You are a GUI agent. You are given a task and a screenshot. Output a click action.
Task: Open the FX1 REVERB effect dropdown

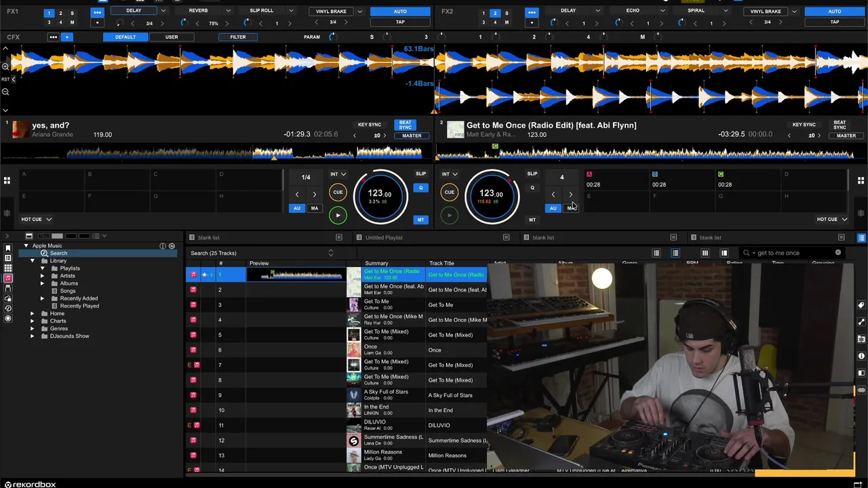[228, 11]
